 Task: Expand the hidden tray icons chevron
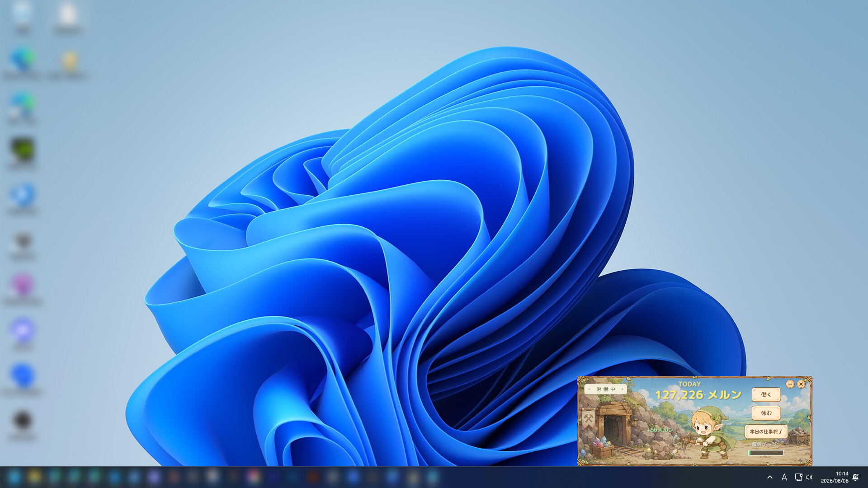click(770, 477)
